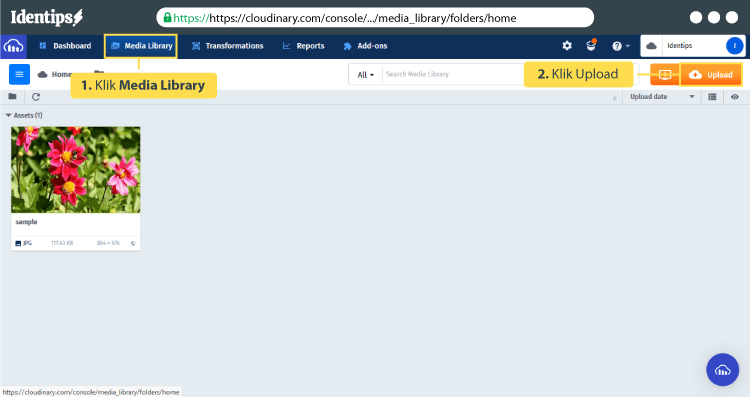
Task: Click the notifications icon with orange dot
Action: (591, 45)
